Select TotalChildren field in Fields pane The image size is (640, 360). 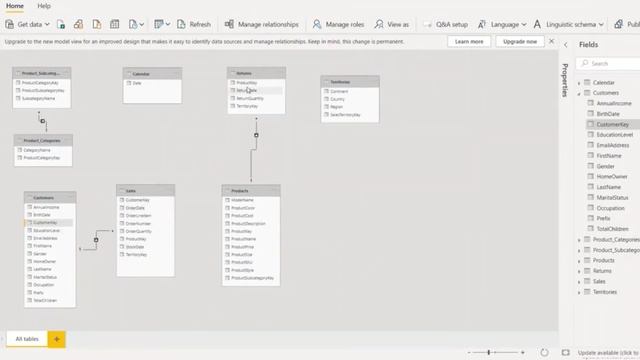tap(613, 229)
